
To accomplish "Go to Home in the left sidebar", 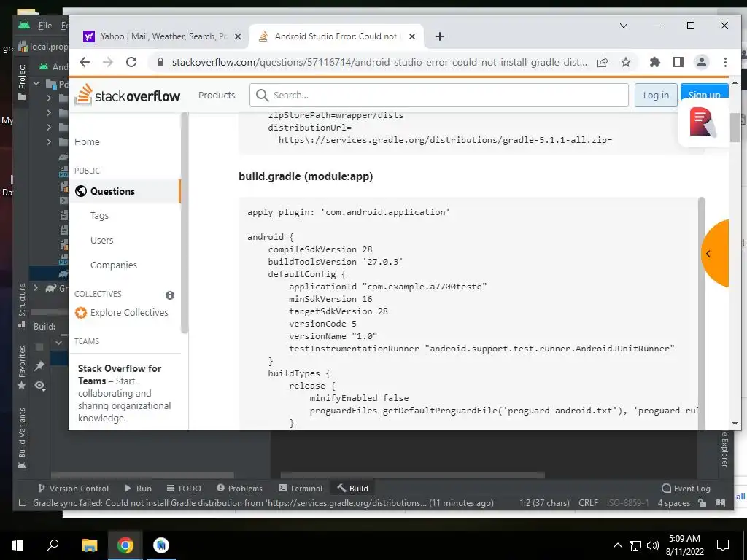I will (88, 142).
